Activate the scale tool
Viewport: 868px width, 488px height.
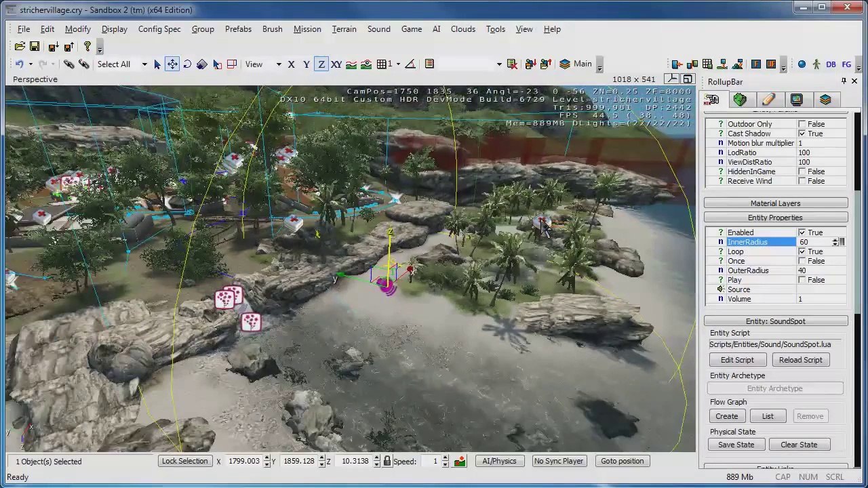(x=202, y=64)
